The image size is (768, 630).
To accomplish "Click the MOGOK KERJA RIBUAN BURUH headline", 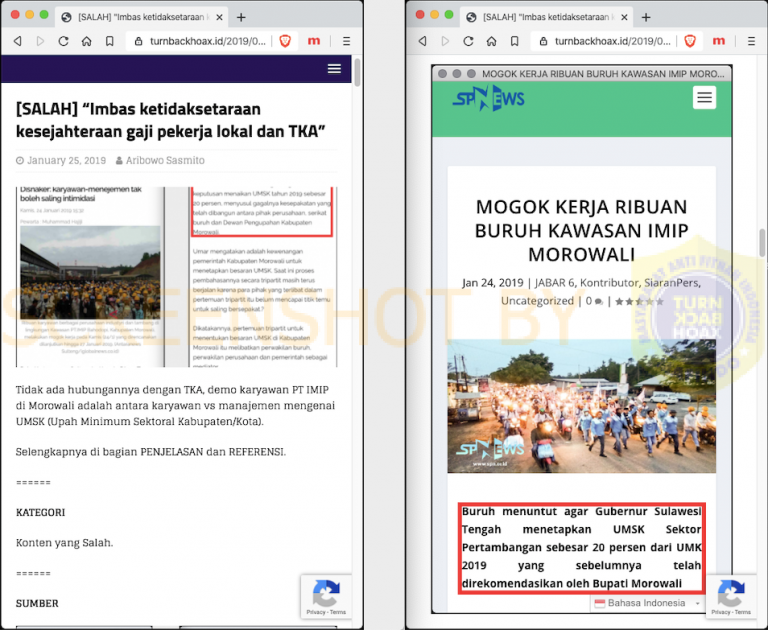I will [x=581, y=230].
